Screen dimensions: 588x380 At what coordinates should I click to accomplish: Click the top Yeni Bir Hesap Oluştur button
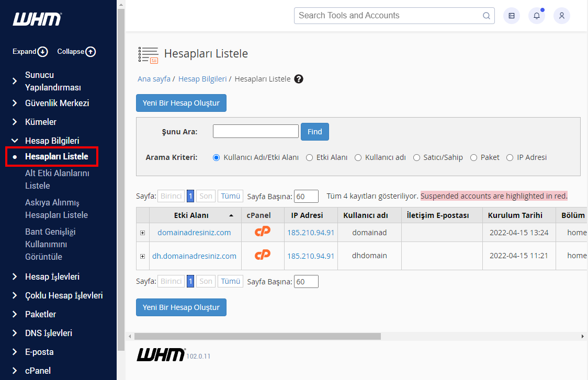click(181, 103)
